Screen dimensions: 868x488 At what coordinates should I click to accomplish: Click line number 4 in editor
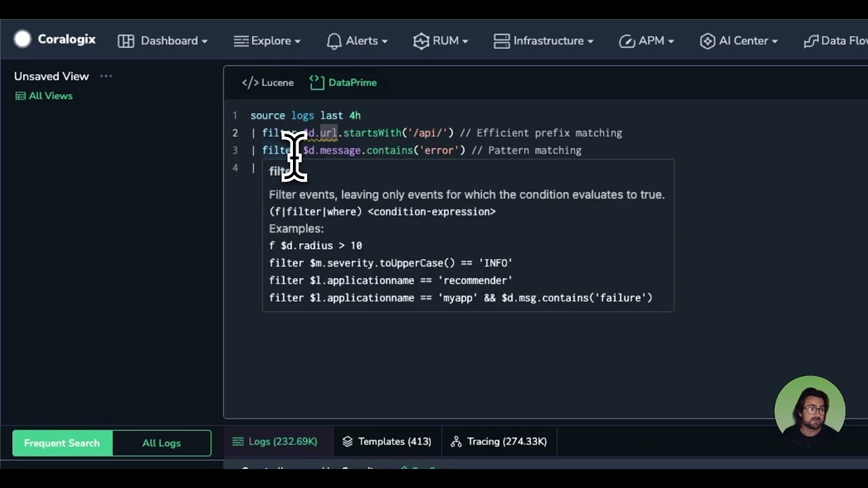click(235, 167)
